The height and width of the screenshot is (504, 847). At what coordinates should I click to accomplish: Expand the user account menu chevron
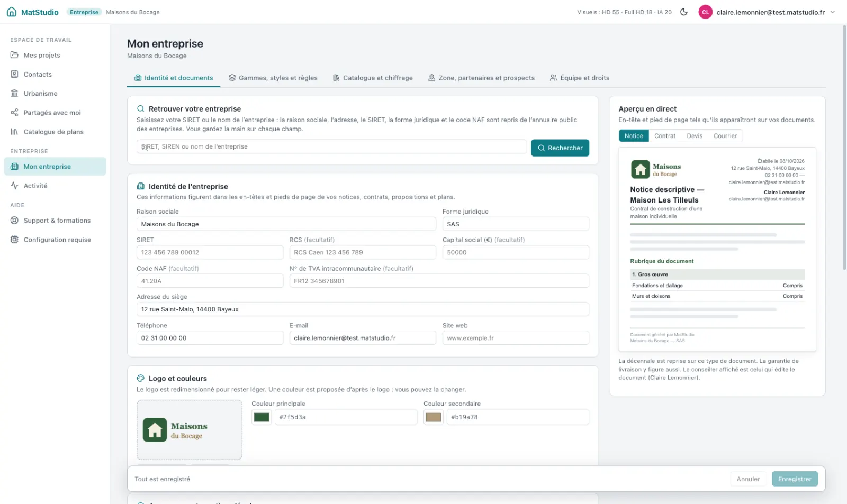(x=832, y=12)
